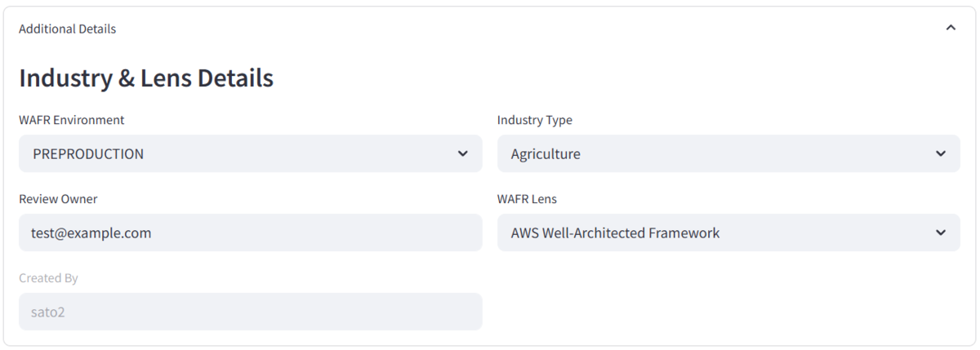Open the Industry Type combo box
This screenshot has height=350, width=980.
point(728,153)
